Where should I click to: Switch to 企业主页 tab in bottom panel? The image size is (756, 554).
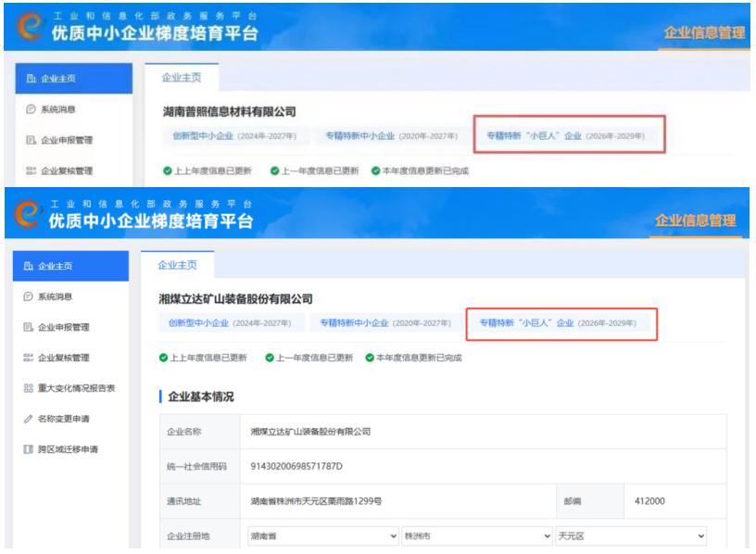pyautogui.click(x=178, y=265)
